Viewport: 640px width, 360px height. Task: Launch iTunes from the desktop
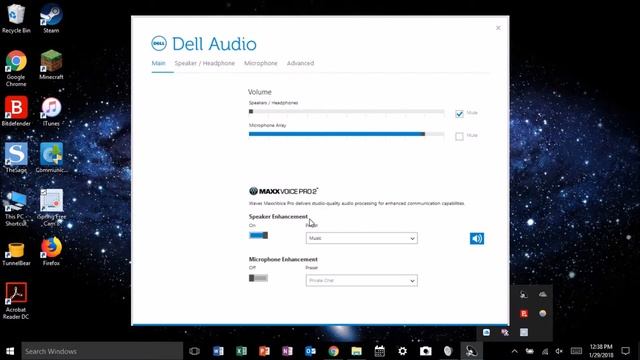pyautogui.click(x=51, y=111)
